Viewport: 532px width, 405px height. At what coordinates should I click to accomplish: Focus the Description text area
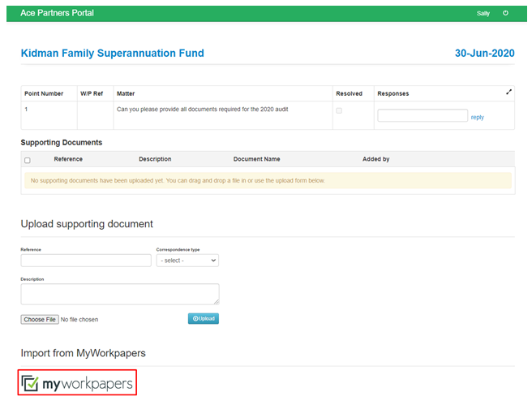pos(120,294)
